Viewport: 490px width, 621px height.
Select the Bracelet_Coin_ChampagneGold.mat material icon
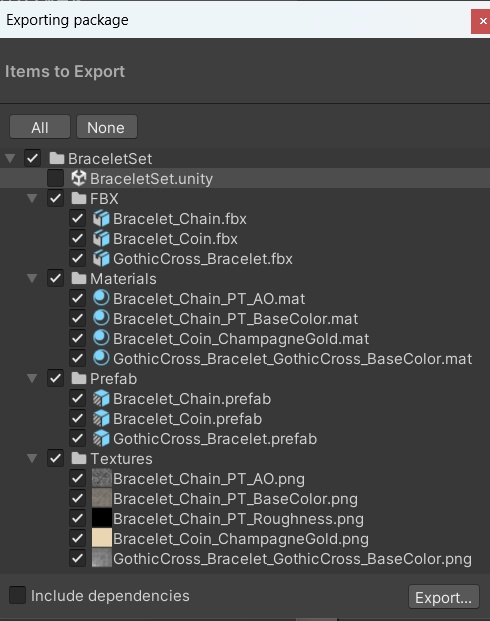click(101, 338)
